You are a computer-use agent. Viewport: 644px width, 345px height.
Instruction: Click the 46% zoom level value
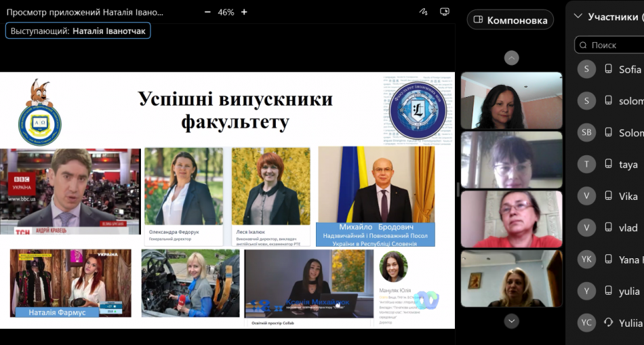coord(226,12)
